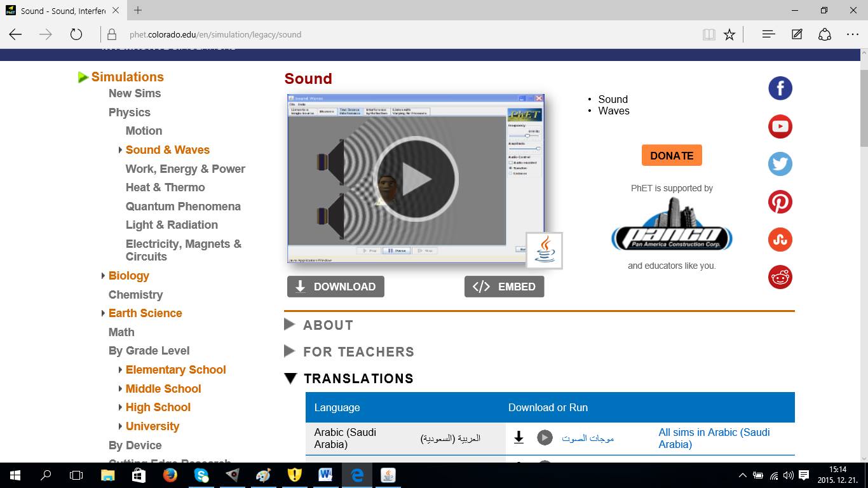The height and width of the screenshot is (488, 868).
Task: Run the Arabic translation play icon
Action: coord(544,437)
